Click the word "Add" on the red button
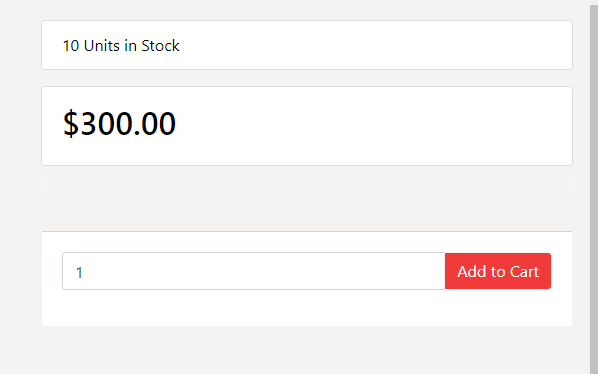This screenshot has width=598, height=374. [x=472, y=272]
